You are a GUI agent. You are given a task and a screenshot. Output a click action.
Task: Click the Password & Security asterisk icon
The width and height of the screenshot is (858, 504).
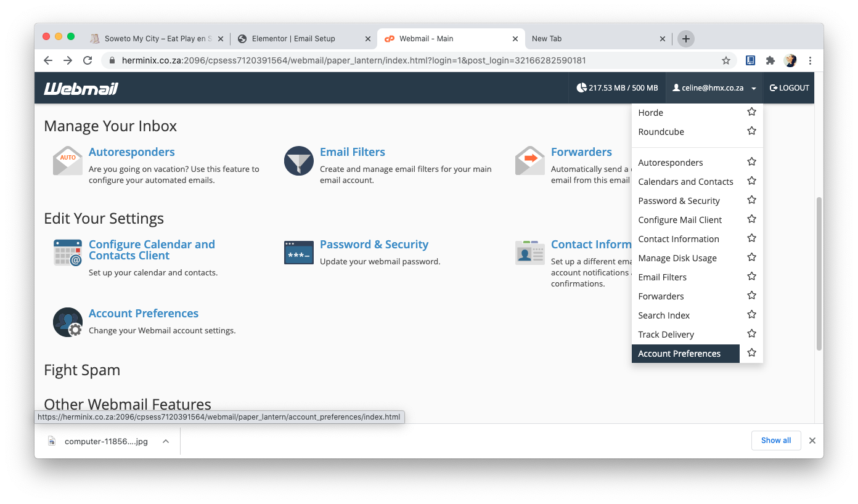coord(299,253)
